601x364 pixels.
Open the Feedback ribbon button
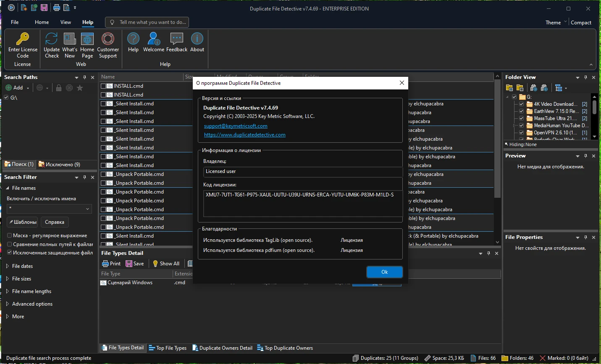[177, 39]
